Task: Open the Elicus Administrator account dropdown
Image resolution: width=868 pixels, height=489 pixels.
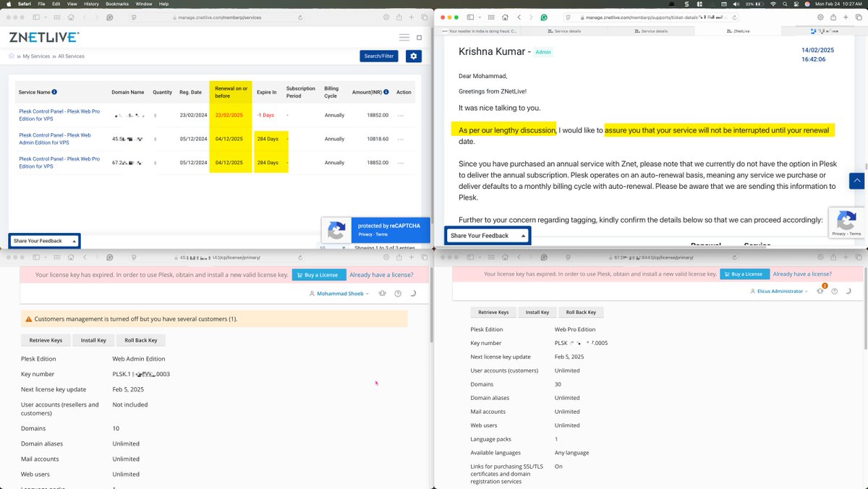Action: click(779, 292)
